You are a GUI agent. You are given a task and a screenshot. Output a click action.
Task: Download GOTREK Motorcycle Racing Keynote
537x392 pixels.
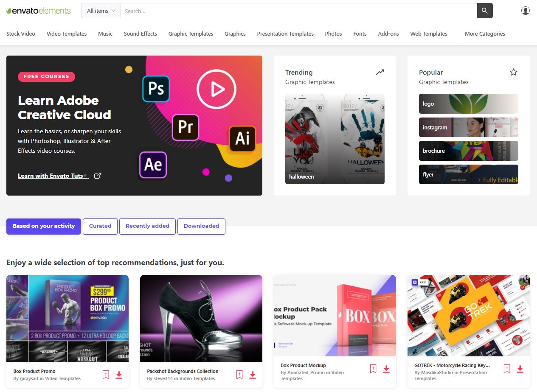(x=520, y=369)
